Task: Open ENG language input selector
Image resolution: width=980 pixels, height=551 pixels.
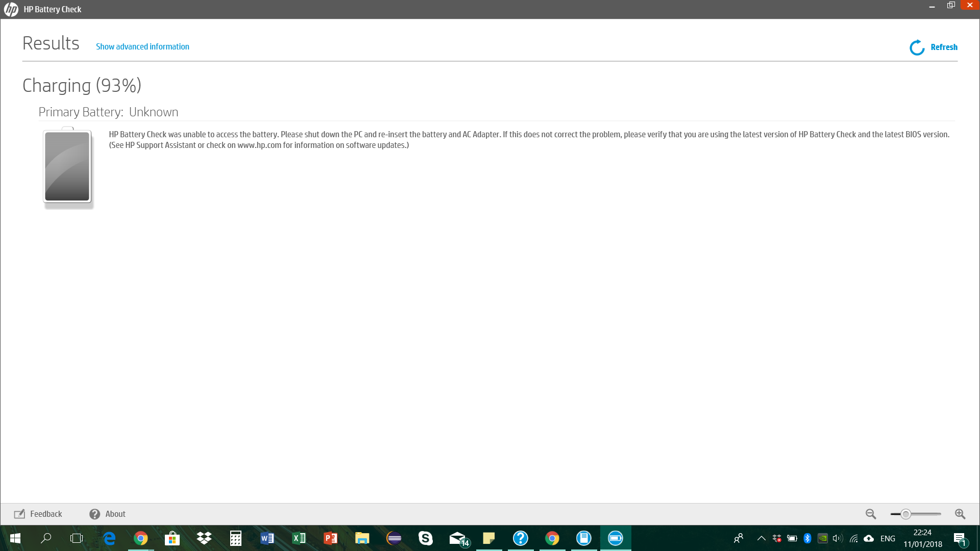Action: point(888,538)
